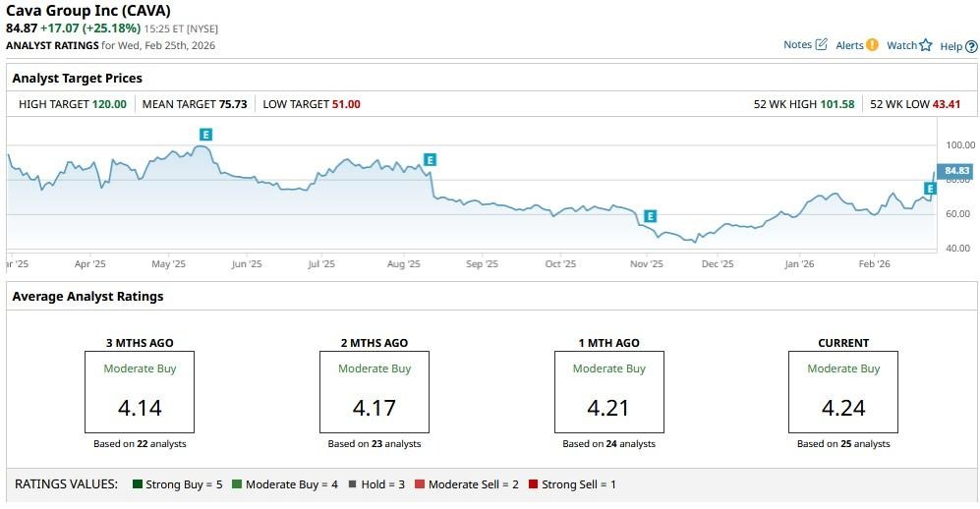The image size is (980, 509).
Task: Click the Notes link text
Action: (x=797, y=45)
